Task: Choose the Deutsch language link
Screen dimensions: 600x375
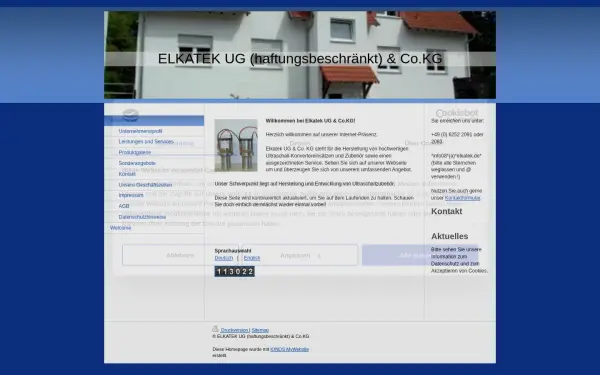Action: pos(223,258)
